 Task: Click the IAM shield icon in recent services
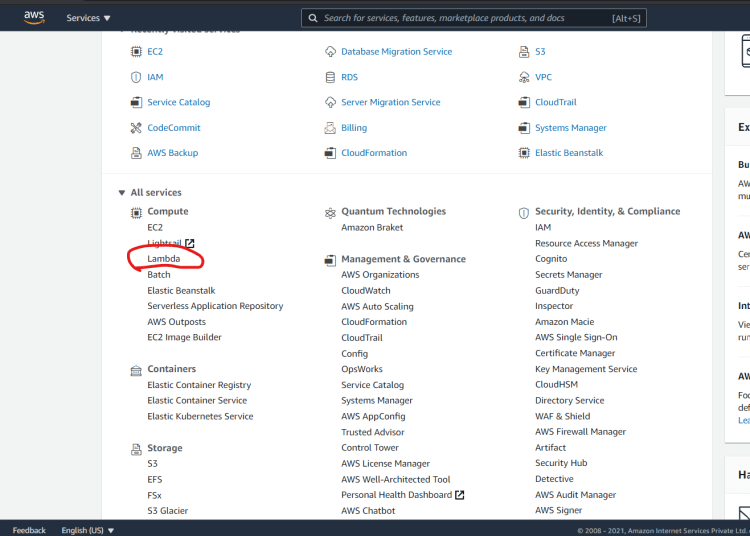[x=136, y=77]
